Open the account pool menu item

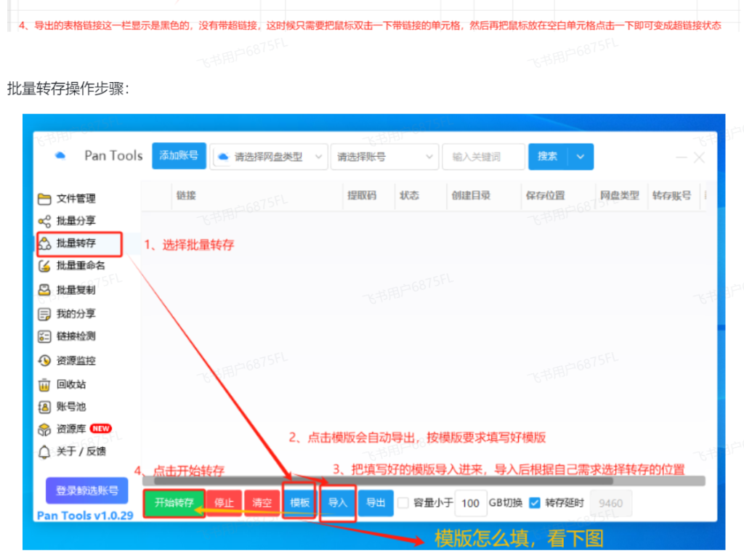71,407
